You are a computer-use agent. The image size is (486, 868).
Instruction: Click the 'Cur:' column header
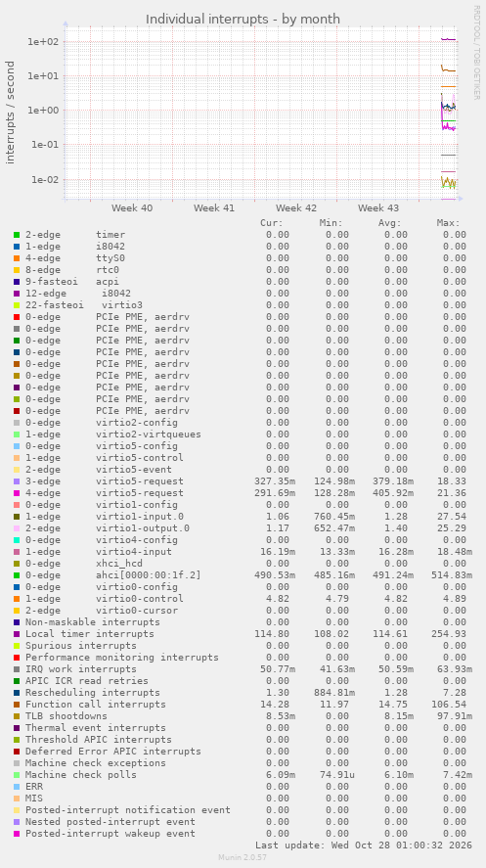tap(272, 223)
